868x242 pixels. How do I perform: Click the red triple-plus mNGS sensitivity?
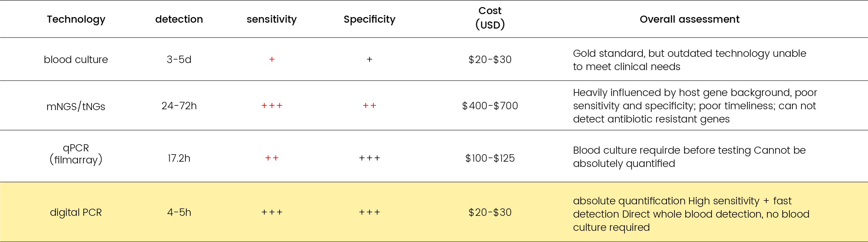272,106
